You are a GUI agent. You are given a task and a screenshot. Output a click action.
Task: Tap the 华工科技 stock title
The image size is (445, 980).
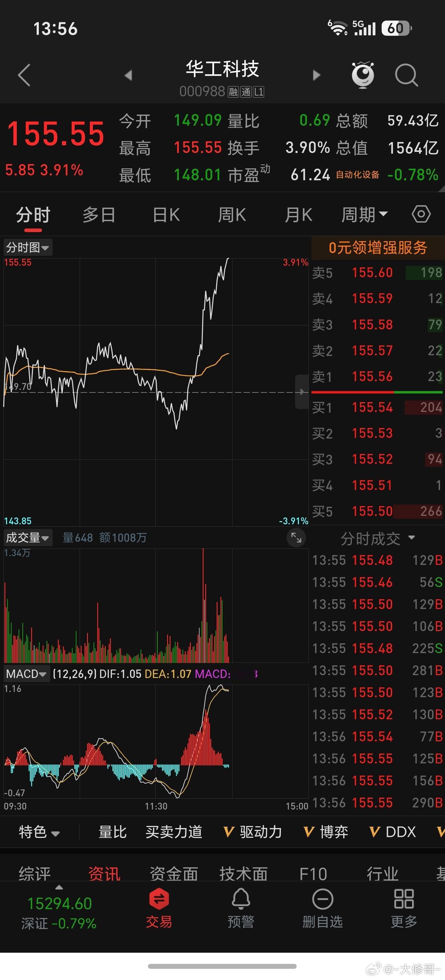point(222,69)
